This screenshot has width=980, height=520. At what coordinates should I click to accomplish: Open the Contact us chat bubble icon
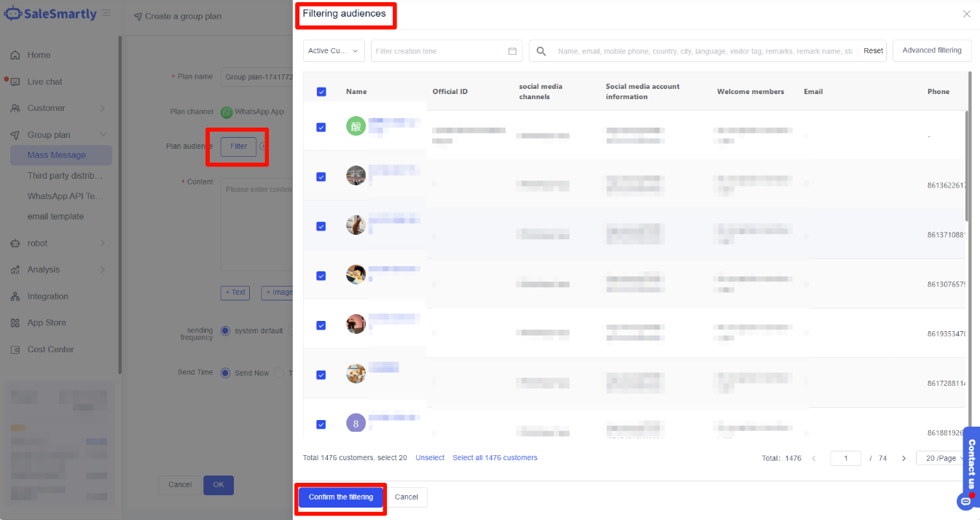coord(966,501)
